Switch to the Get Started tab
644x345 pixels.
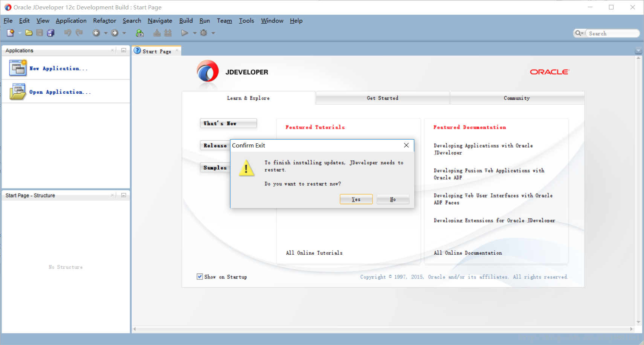tap(383, 98)
